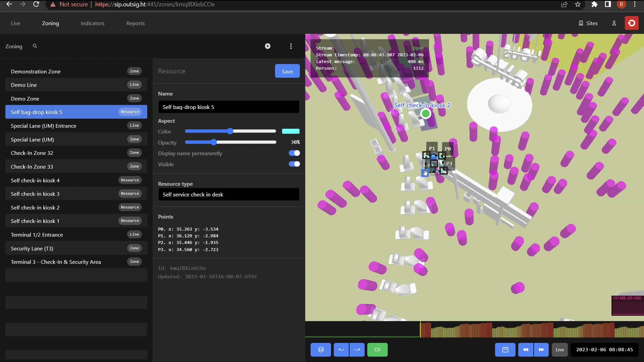644x362 pixels.
Task: Click the red Outsight logo
Action: (x=632, y=23)
